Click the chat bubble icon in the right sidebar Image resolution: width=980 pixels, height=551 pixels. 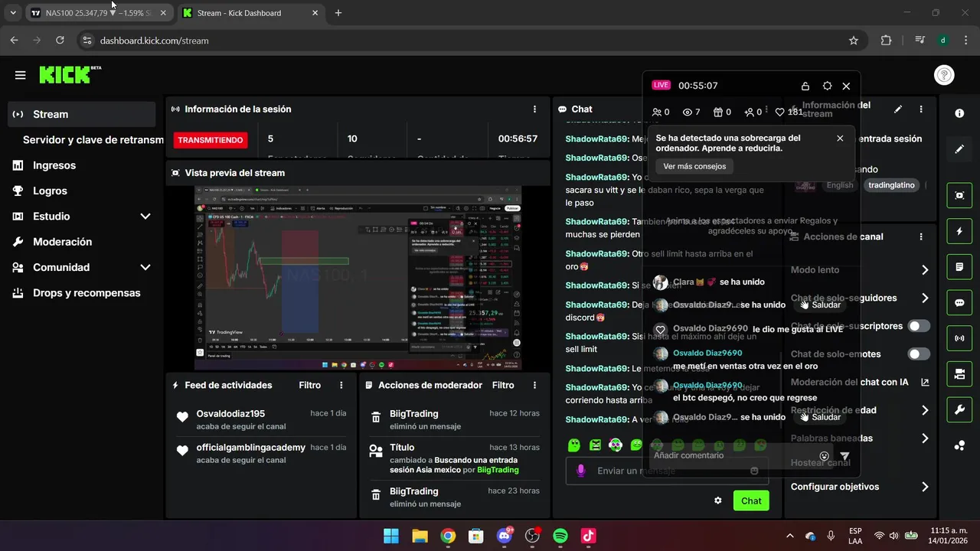click(959, 302)
